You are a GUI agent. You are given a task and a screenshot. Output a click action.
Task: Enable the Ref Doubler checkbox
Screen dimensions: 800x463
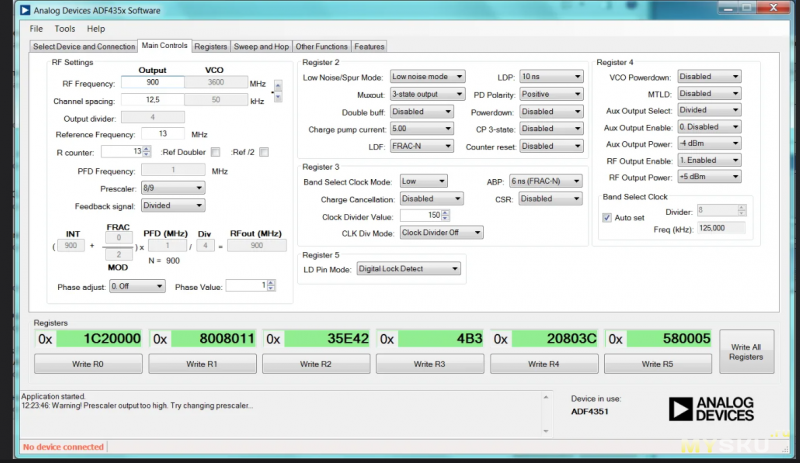215,152
